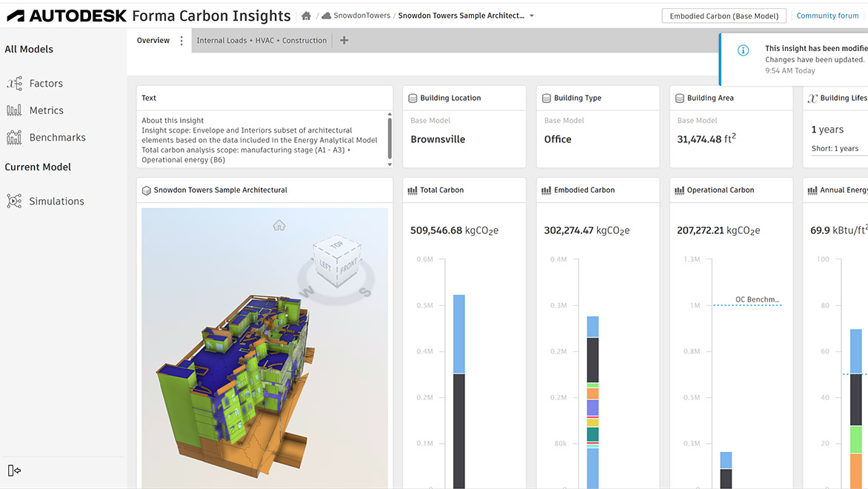Switch to Internal Loads + HVAC + Construction tab
The width and height of the screenshot is (868, 489).
pyautogui.click(x=262, y=41)
